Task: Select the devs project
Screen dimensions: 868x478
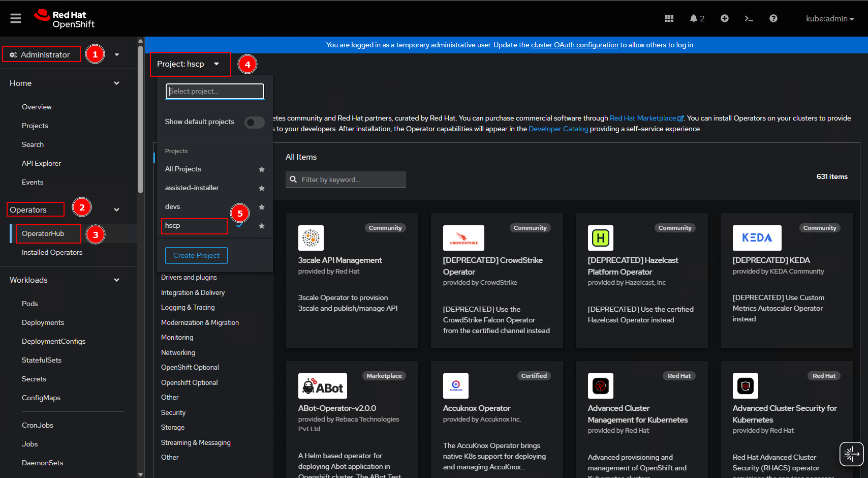Action: [172, 207]
